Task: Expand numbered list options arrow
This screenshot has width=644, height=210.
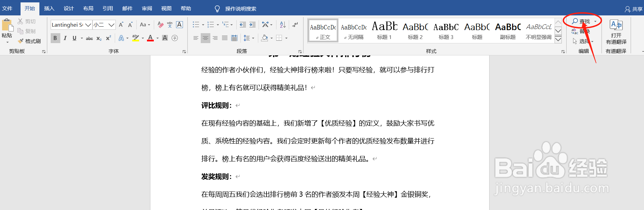Action: pos(218,25)
